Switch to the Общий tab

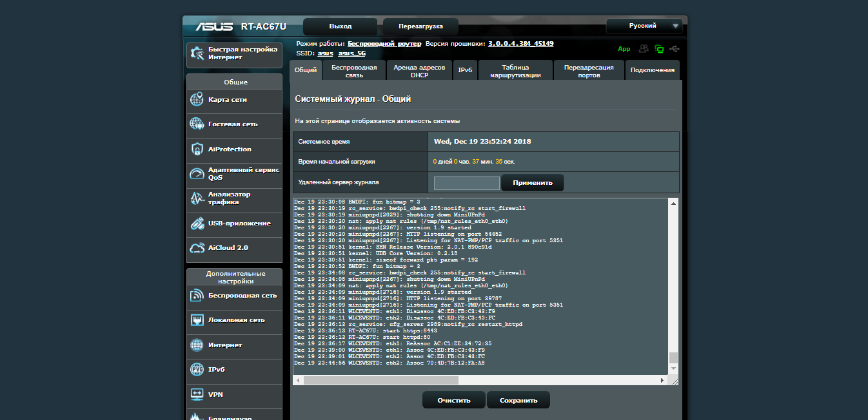[306, 70]
